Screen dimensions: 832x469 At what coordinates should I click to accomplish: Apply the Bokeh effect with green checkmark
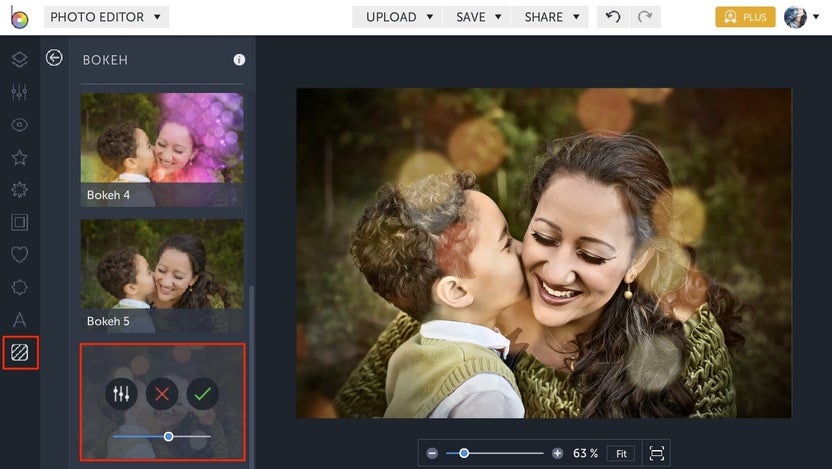pos(203,394)
